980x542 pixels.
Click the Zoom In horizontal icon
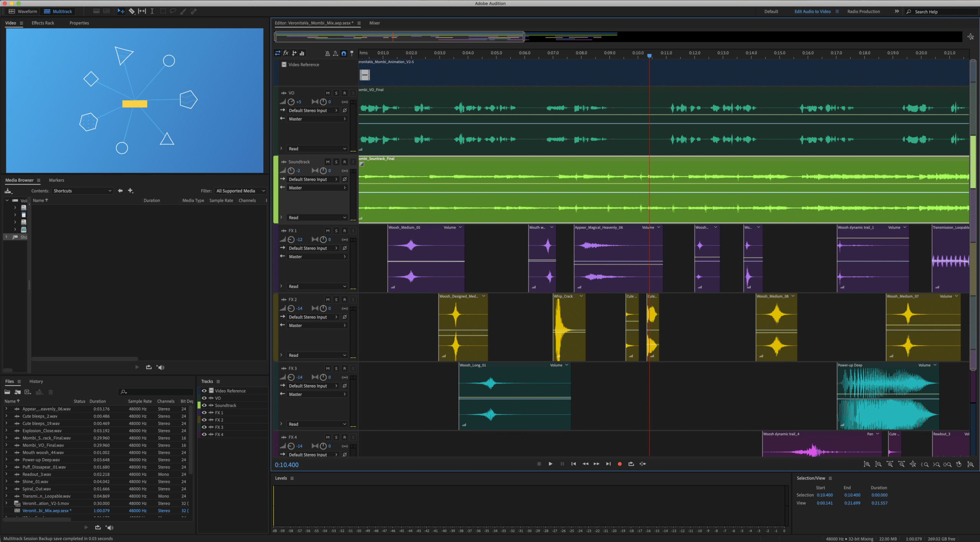pyautogui.click(x=890, y=464)
